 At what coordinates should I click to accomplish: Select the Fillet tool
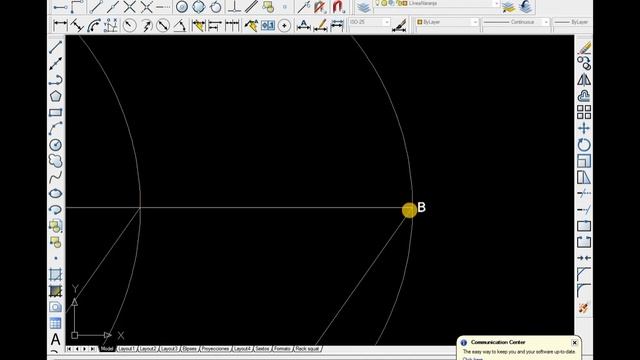(x=584, y=291)
